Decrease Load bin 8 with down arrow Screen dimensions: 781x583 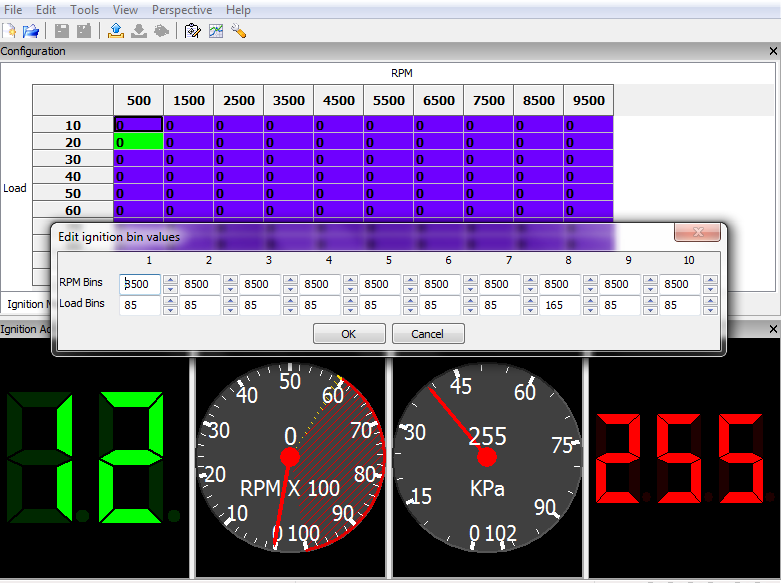coord(590,310)
